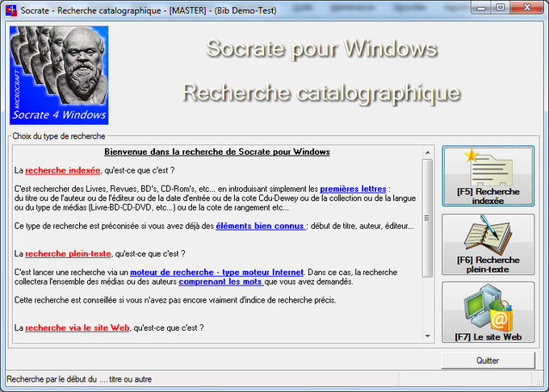The width and height of the screenshot is (549, 392).
Task: Click the Socrate title bar app icon
Action: pyautogui.click(x=11, y=10)
